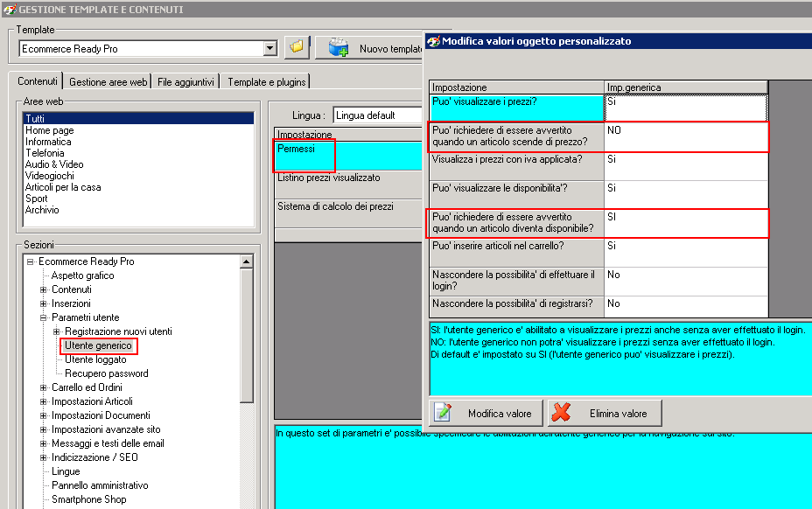Click the pencil icon on Modifica valore
This screenshot has width=812, height=509.
click(444, 413)
